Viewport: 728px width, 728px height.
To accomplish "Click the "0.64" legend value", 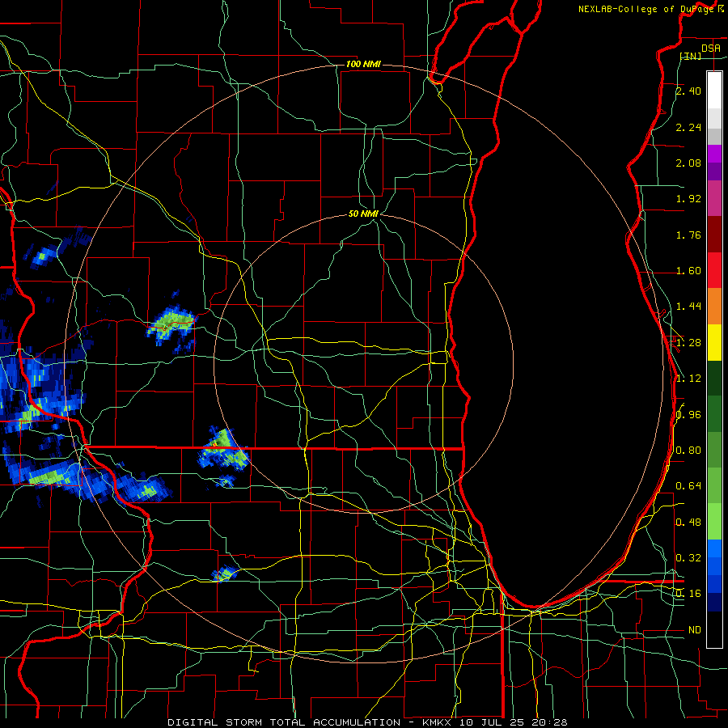I will [x=688, y=486].
